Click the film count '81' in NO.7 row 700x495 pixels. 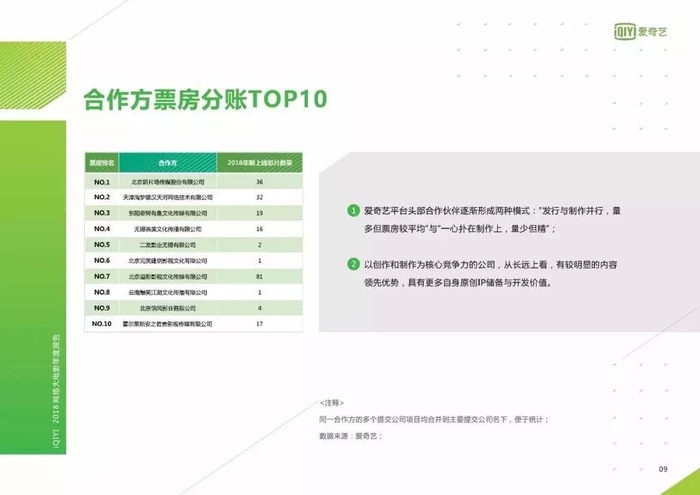(259, 277)
